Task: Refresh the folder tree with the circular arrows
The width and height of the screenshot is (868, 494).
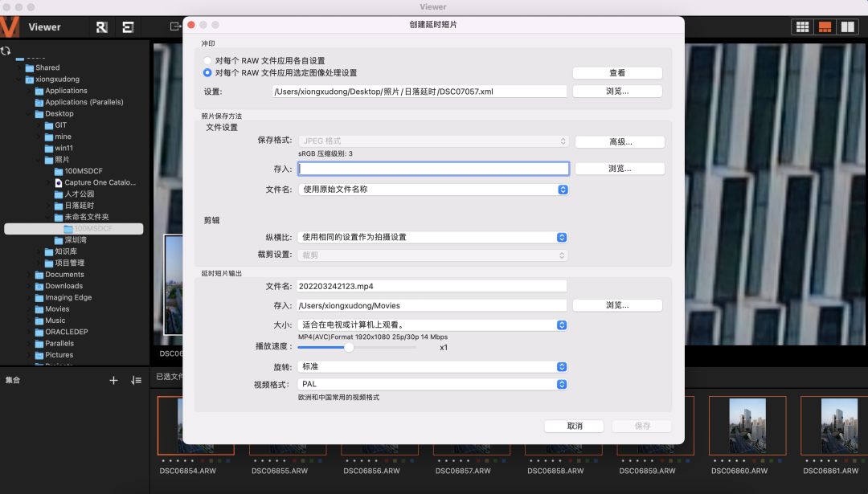Action: point(6,51)
